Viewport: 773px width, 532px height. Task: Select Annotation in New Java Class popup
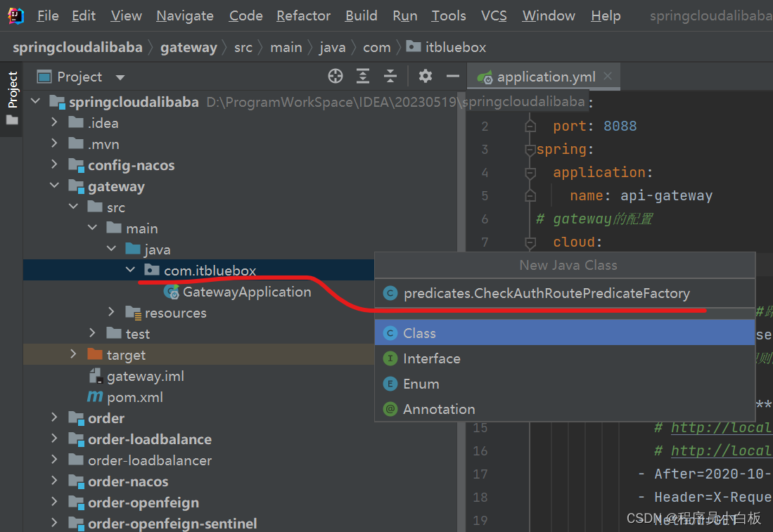pyautogui.click(x=565, y=409)
